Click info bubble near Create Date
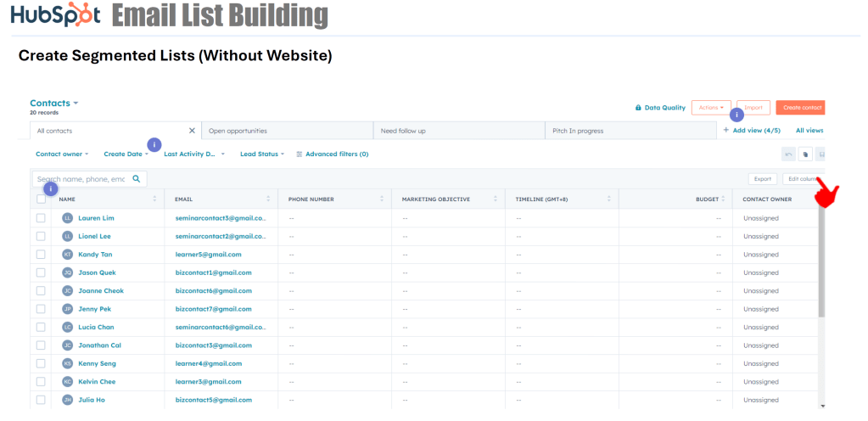The width and height of the screenshot is (868, 421). coord(154,145)
